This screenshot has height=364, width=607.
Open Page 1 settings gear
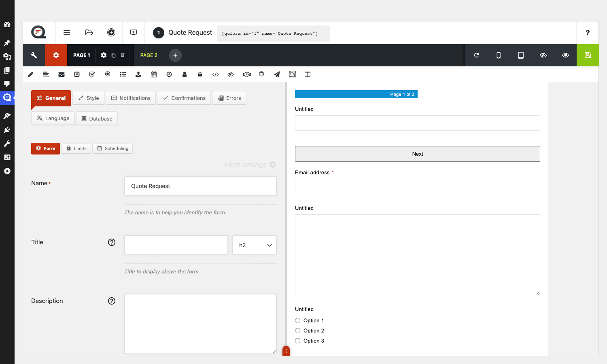[x=104, y=55]
